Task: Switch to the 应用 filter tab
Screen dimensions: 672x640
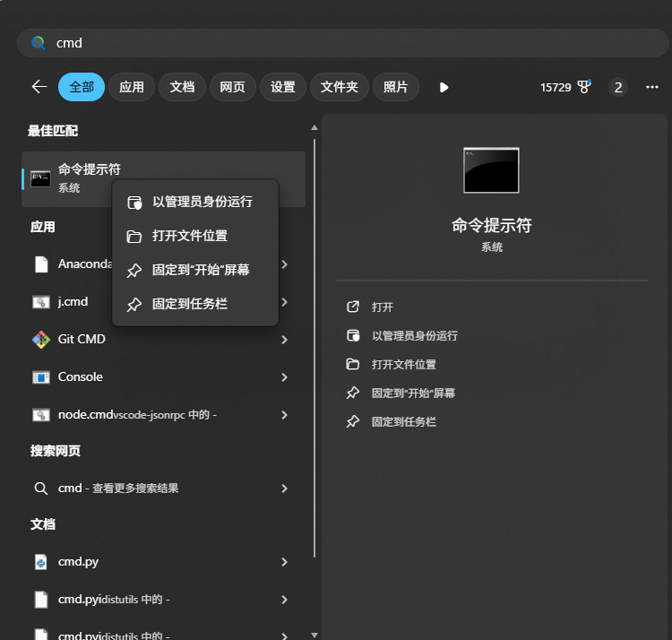Action: (132, 87)
